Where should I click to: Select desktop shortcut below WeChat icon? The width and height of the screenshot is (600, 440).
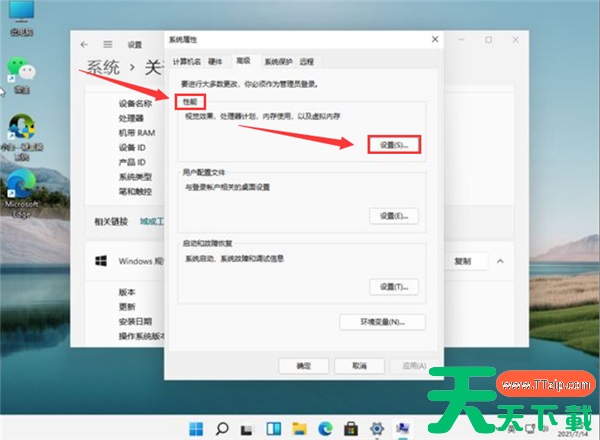coord(22,137)
